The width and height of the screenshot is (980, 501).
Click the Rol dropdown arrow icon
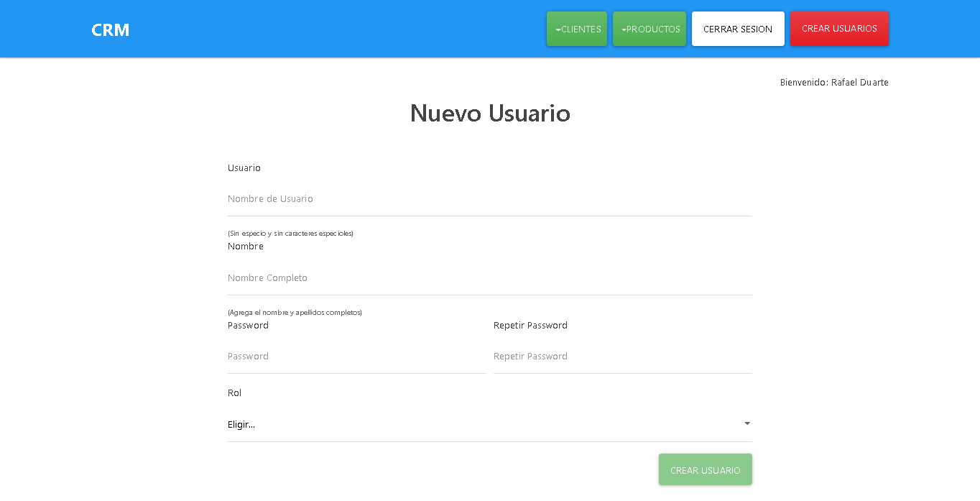[747, 423]
